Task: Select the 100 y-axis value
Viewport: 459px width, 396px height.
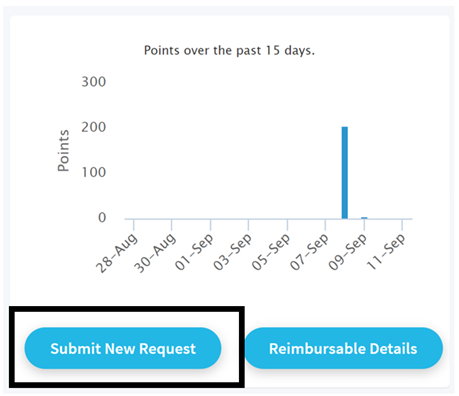Action: tap(94, 172)
